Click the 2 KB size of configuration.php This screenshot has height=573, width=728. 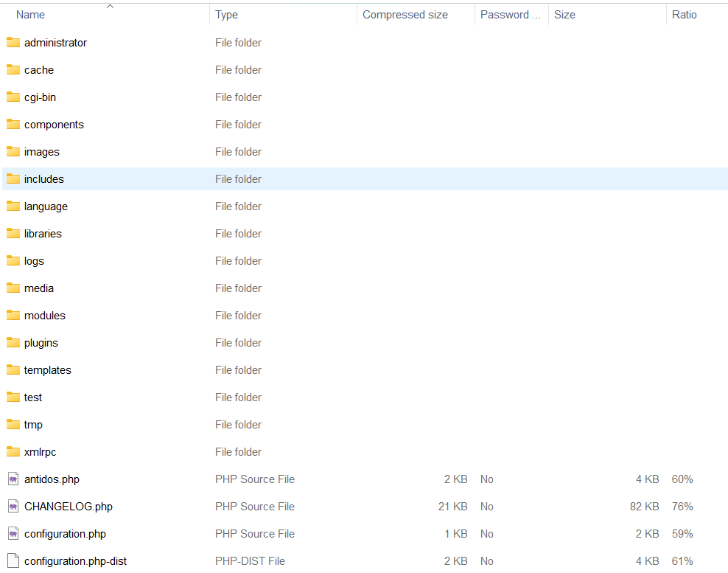[648, 534]
